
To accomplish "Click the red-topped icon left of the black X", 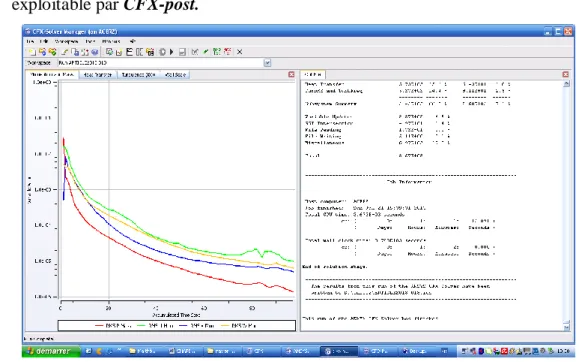I will click(x=228, y=52).
